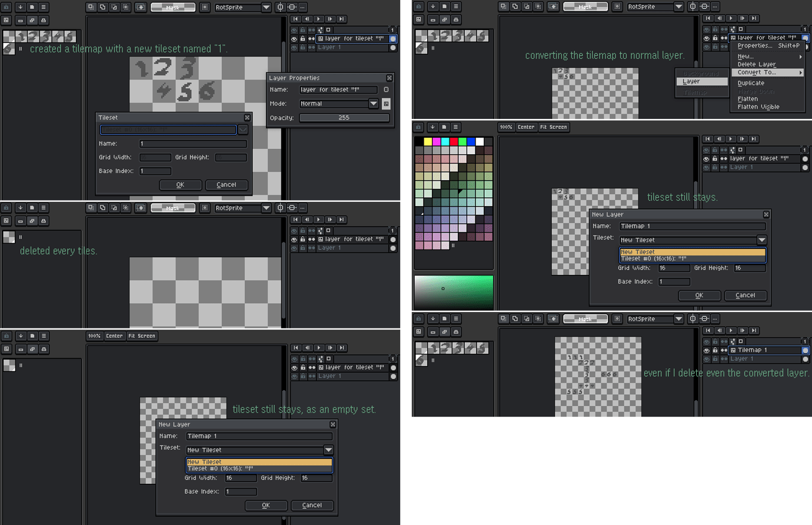Select the intersect selection mode icon
This screenshot has width=812, height=525.
point(125,6)
